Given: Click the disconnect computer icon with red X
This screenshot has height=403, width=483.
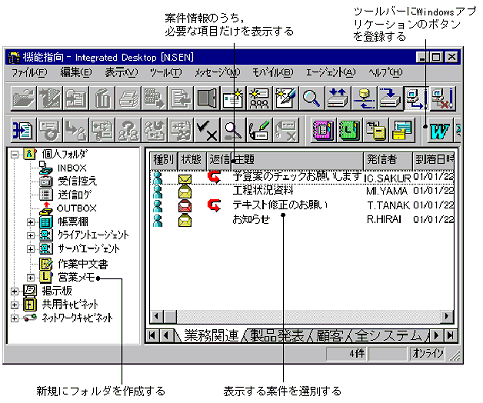Looking at the screenshot, I should (442, 99).
